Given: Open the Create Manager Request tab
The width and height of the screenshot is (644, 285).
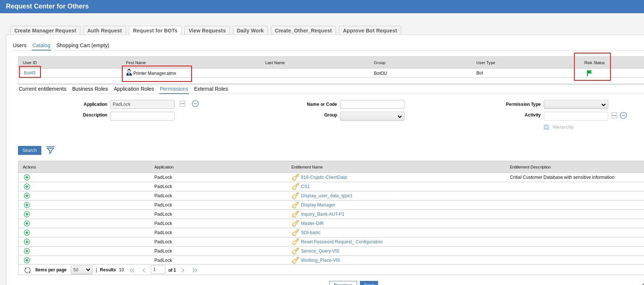Looking at the screenshot, I should (x=45, y=31).
